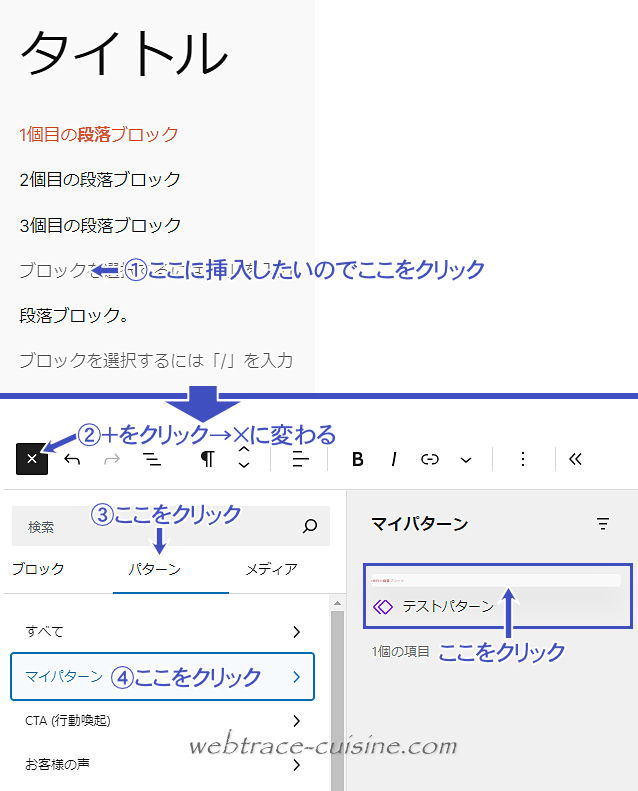Click the magnifying glass search icon
Image resolution: width=638 pixels, height=791 pixels.
coord(310,526)
